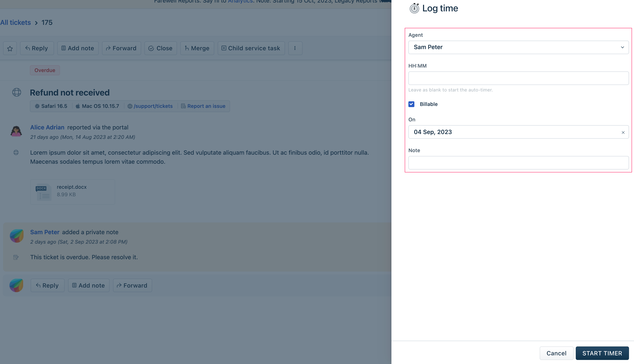Click the Child service task icon
The width and height of the screenshot is (634, 364).
click(x=223, y=48)
